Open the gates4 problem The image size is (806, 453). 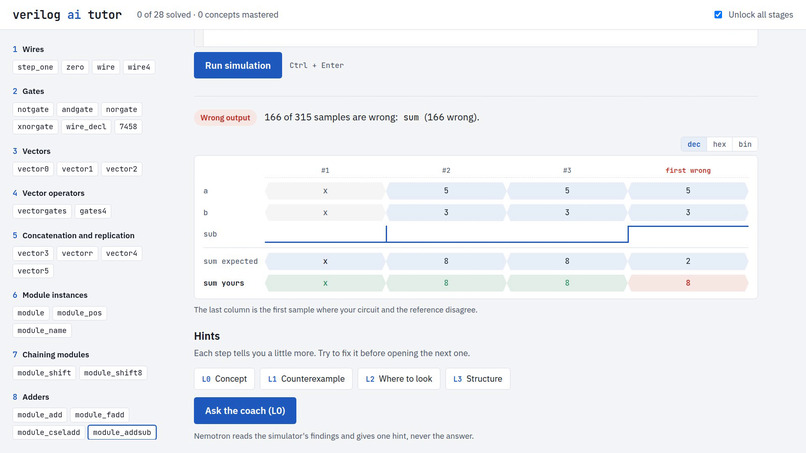pos(93,211)
